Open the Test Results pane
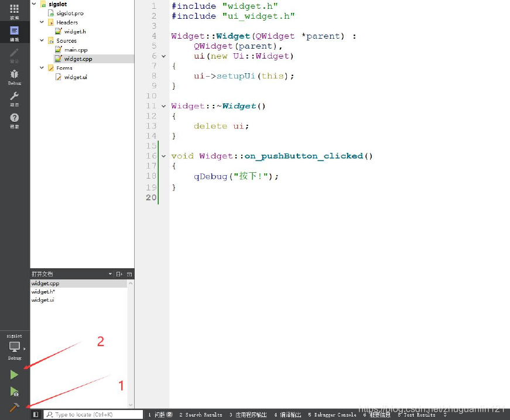The width and height of the screenshot is (510, 420). pyautogui.click(x=416, y=415)
